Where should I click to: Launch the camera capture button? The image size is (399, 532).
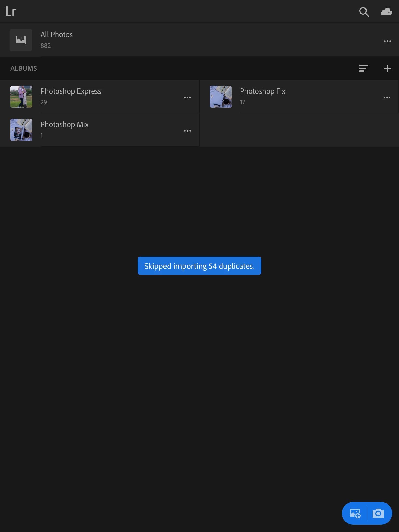378,513
